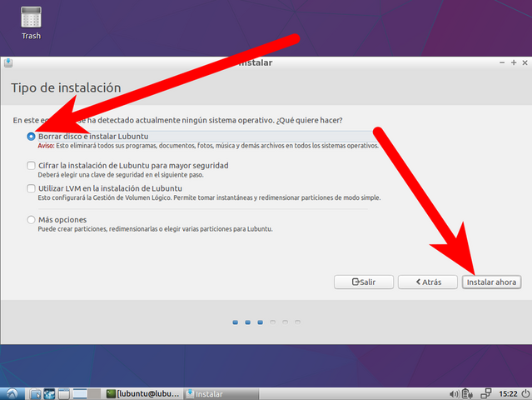Select 'Borrar disco e instalar Lubuntu' radio button
Viewport: 532px width, 400px height.
pyautogui.click(x=31, y=137)
